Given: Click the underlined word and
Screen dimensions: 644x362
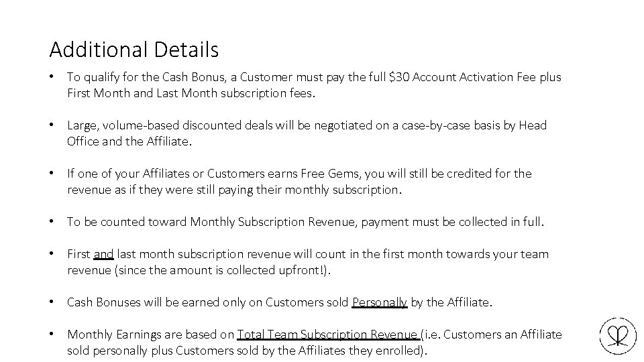Looking at the screenshot, I should (x=103, y=254).
